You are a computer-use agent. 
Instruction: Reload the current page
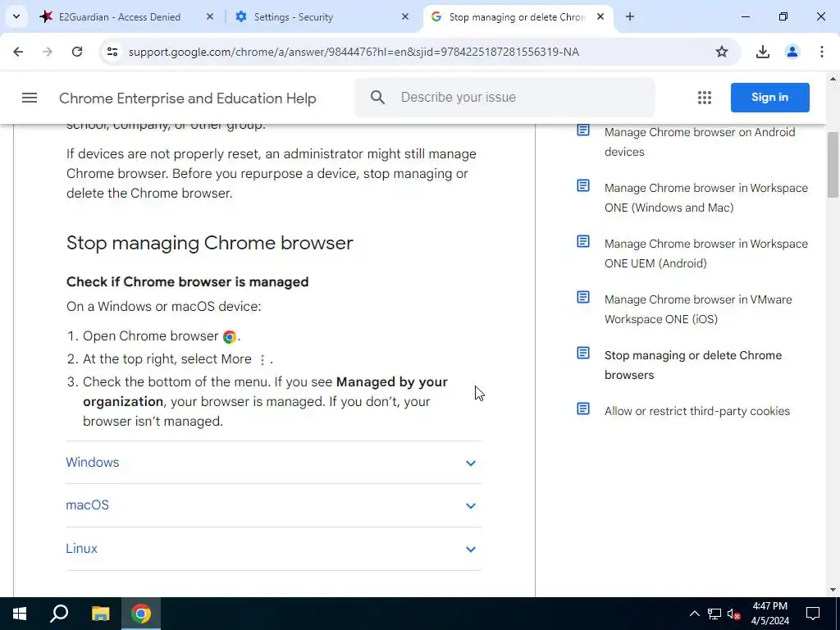[x=77, y=52]
